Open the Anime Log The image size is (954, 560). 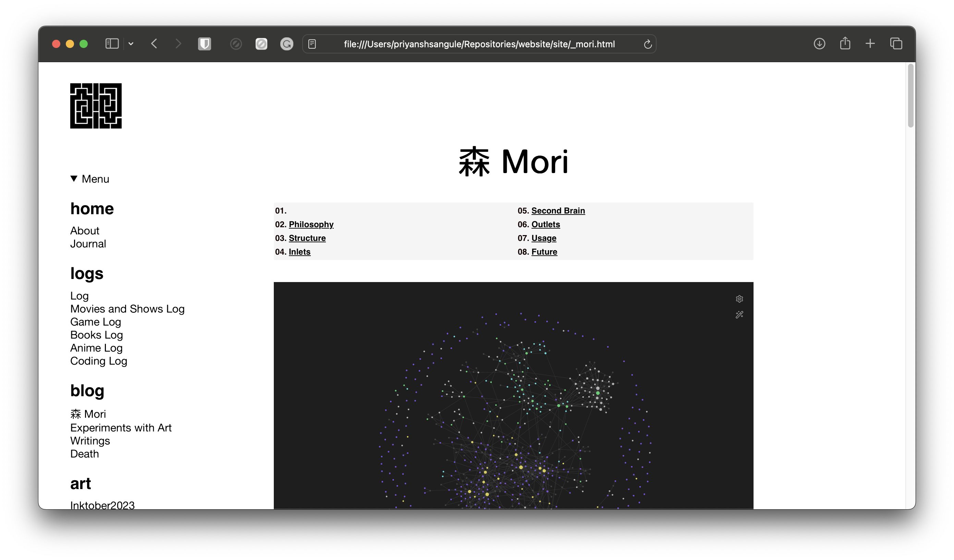coord(96,348)
